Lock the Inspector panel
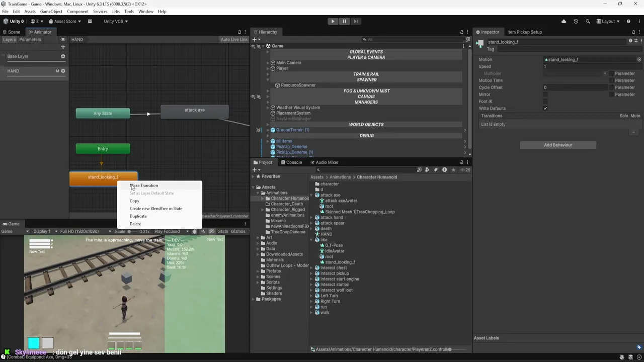Viewport: 644px width, 362px height. pos(632,32)
